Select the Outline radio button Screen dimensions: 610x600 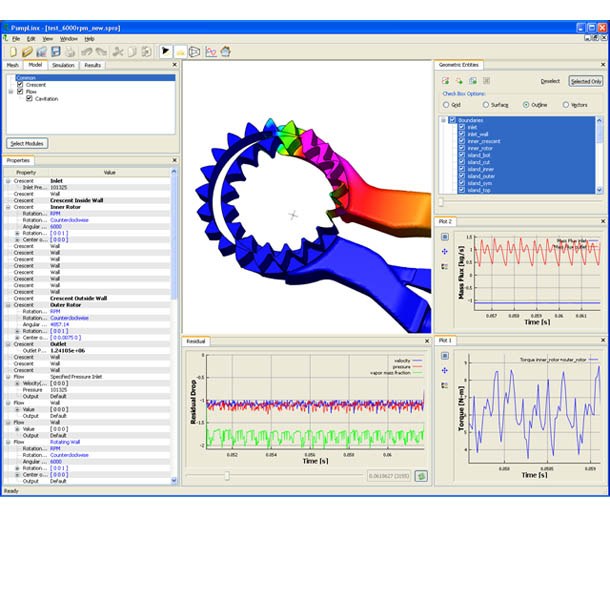pos(526,105)
